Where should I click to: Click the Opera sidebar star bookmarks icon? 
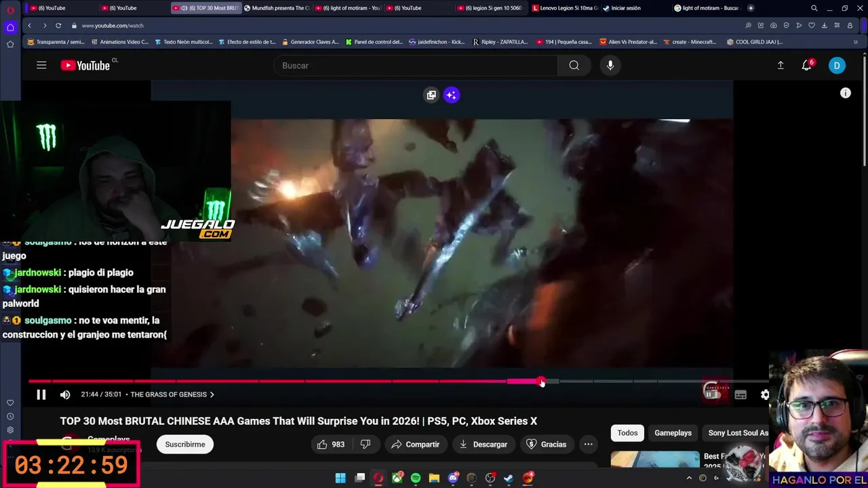click(10, 44)
